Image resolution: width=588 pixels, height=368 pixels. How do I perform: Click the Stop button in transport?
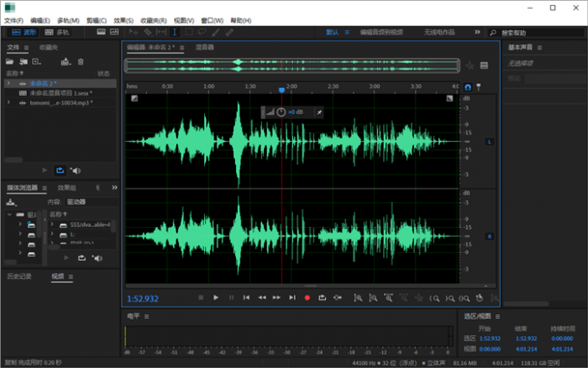point(201,297)
